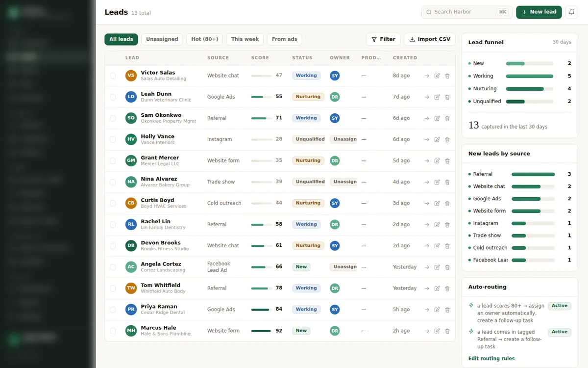Select the Leah Dunn row checkbox
The image size is (588, 368).
coord(113,97)
